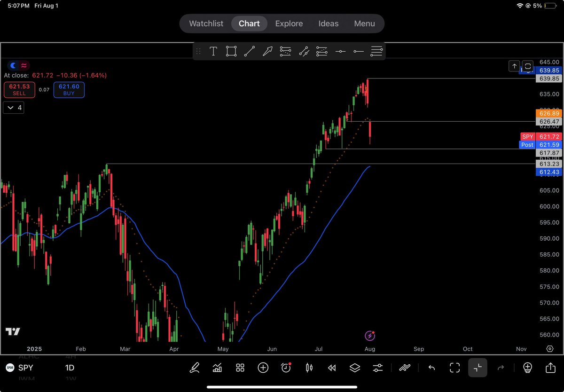Tap the up-arrow scale button
The width and height of the screenshot is (564, 392).
[x=515, y=66]
